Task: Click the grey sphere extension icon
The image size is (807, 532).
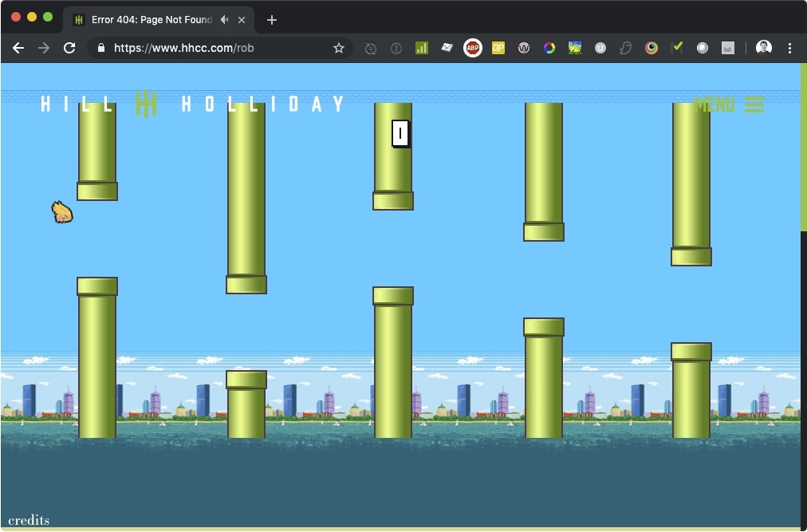Action: (702, 48)
